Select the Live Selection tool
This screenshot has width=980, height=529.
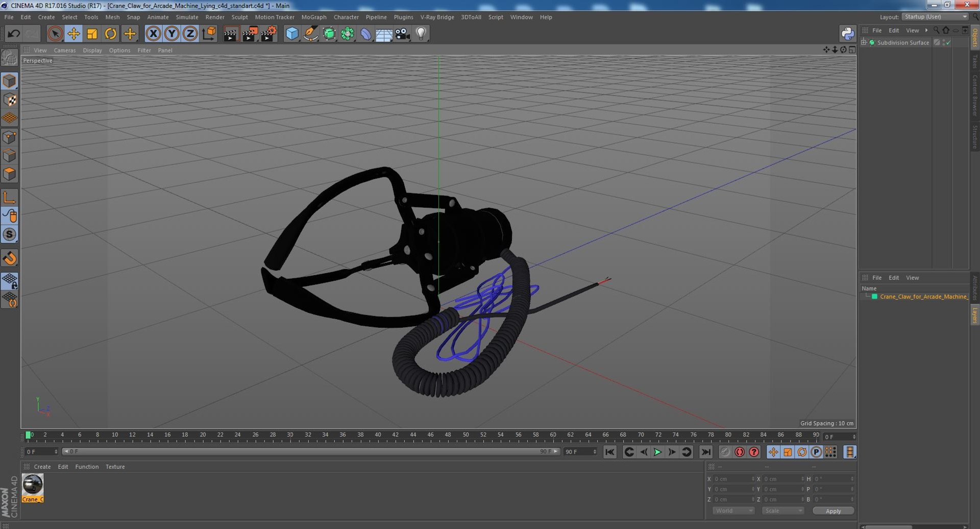pyautogui.click(x=55, y=34)
